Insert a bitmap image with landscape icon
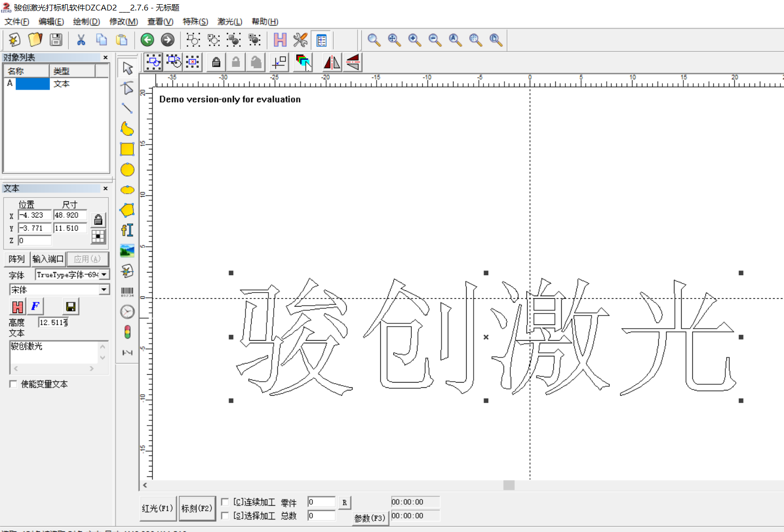Viewport: 784px width, 532px height. point(127,251)
